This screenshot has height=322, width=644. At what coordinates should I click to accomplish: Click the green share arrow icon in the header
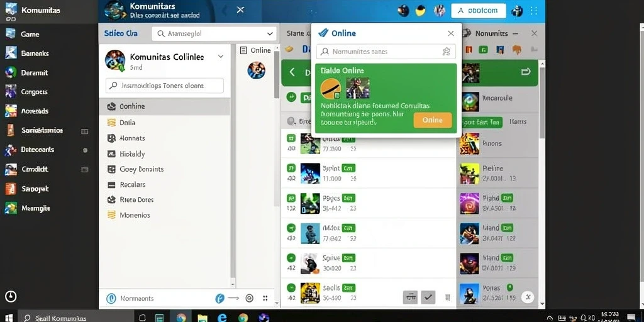coord(526,72)
